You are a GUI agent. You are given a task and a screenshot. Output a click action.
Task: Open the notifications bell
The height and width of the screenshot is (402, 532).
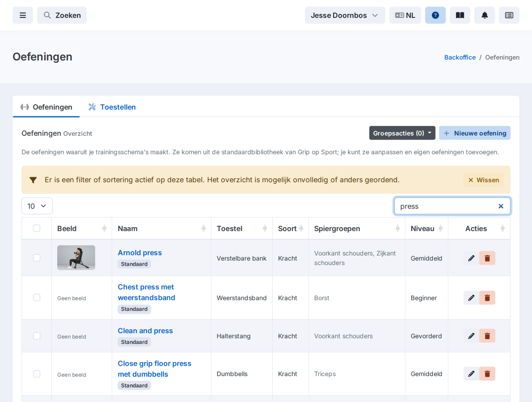tap(484, 15)
